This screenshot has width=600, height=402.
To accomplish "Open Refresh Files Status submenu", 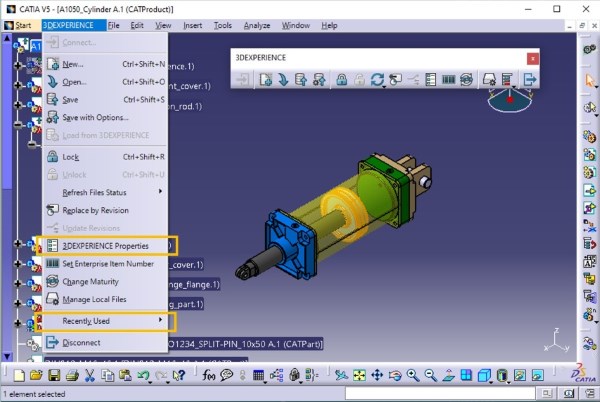I will (x=105, y=192).
